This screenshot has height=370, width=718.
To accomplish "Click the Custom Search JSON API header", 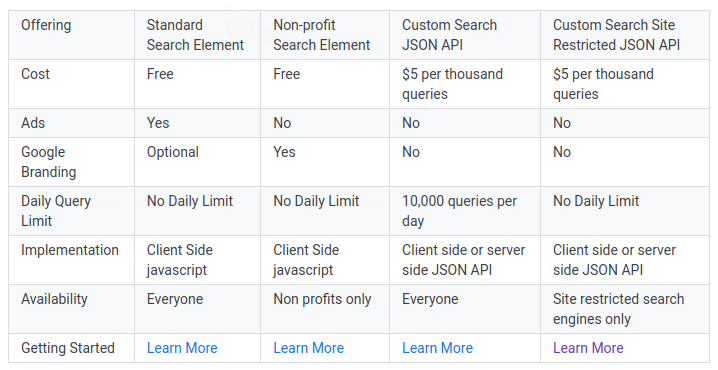I will pyautogui.click(x=465, y=35).
